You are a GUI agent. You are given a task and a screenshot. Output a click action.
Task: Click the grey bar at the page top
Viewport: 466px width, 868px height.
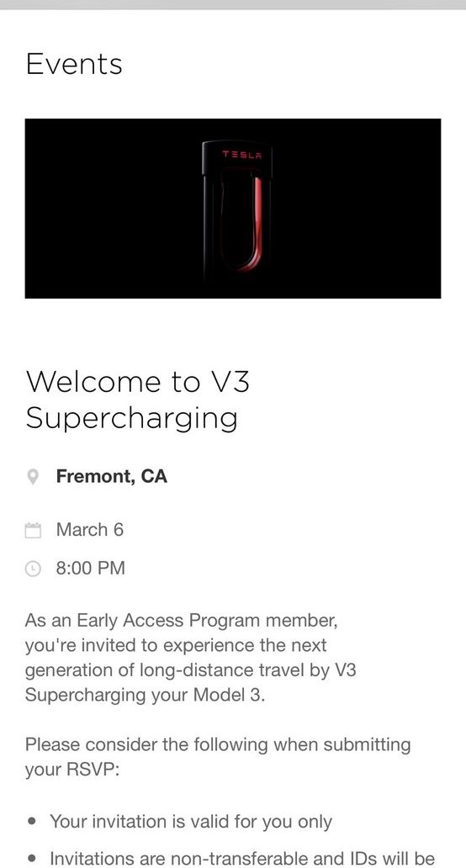(233, 4)
